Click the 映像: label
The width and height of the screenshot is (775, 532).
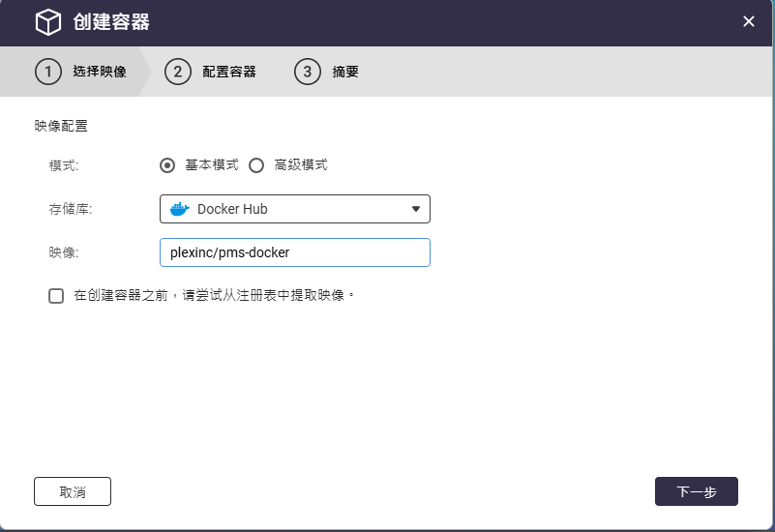click(64, 252)
